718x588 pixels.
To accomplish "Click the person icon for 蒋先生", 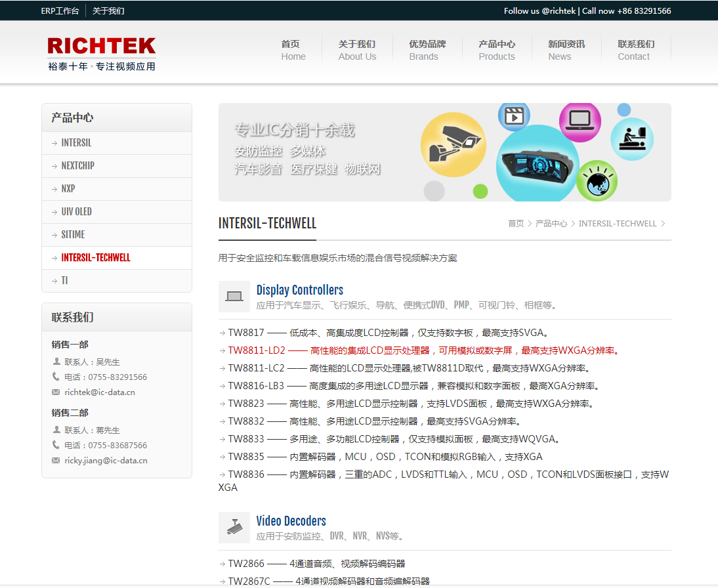I will (56, 430).
